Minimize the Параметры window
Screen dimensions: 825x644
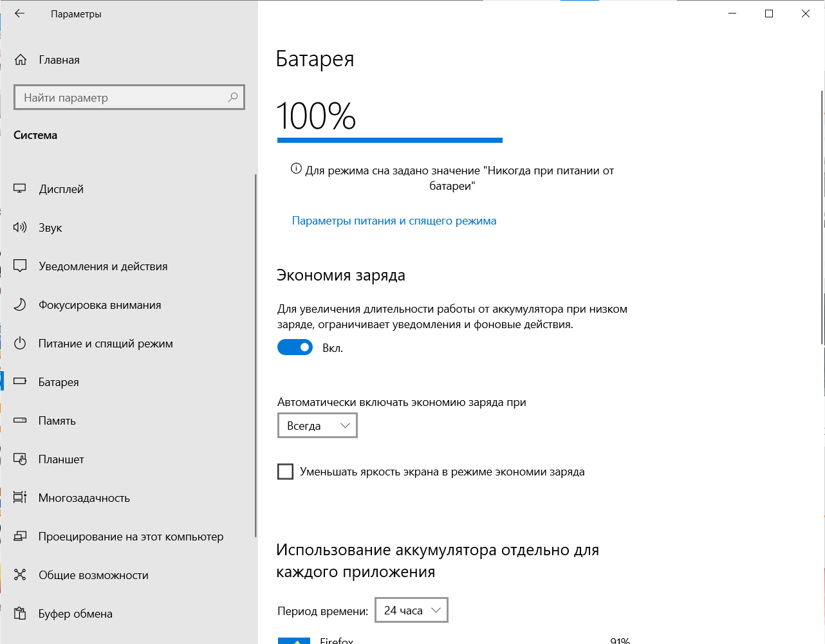[732, 14]
